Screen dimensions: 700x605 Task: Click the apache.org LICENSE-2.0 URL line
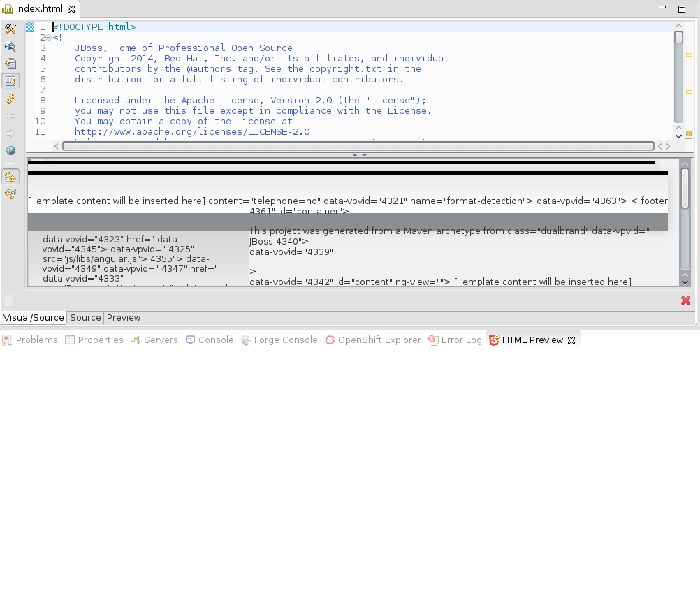[x=192, y=132]
